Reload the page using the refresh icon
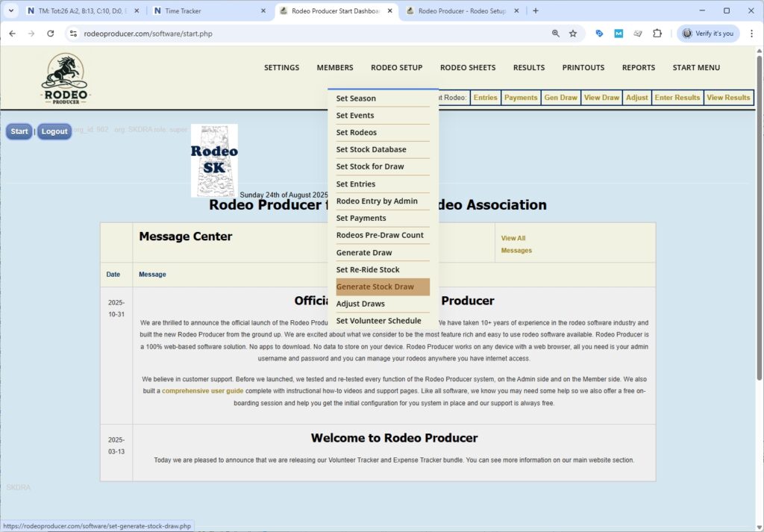This screenshot has width=764, height=532. (x=51, y=34)
